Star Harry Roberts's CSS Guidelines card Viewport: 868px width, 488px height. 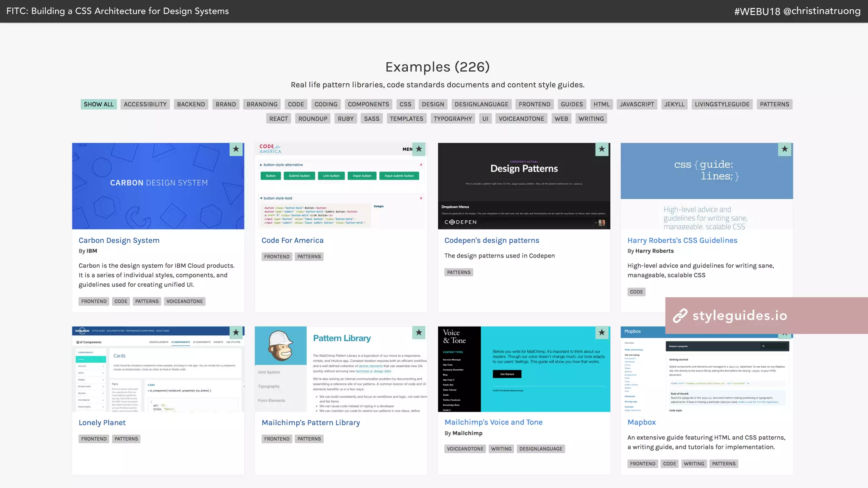pyautogui.click(x=785, y=149)
